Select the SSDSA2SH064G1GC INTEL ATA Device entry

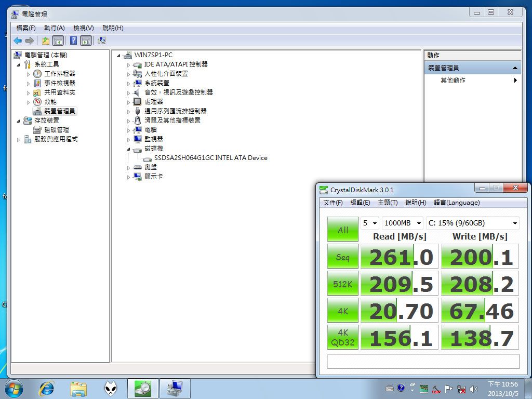click(211, 158)
